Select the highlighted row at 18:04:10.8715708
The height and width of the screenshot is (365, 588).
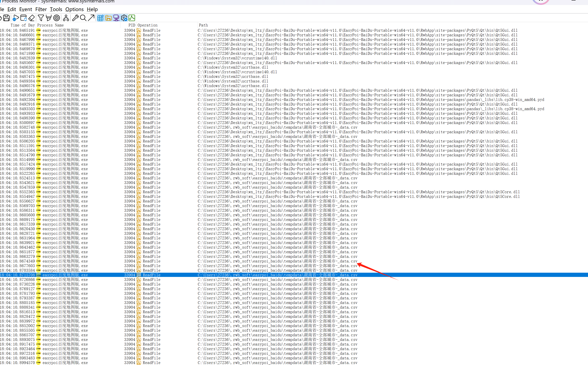pyautogui.click(x=294, y=275)
